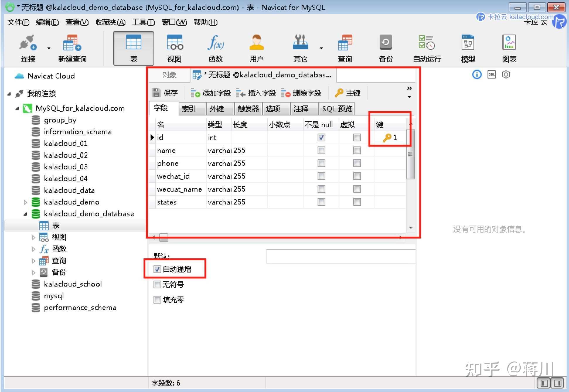This screenshot has height=392, width=569.
Task: Click the DDL preview icon near object info
Action: pos(491,75)
